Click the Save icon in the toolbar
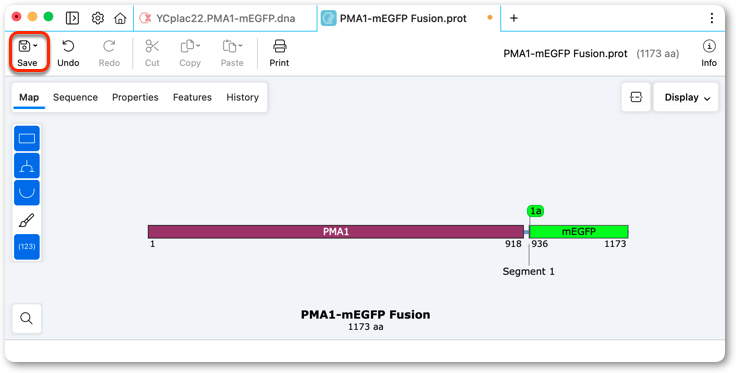Screen dimensions: 736x373 pos(24,46)
